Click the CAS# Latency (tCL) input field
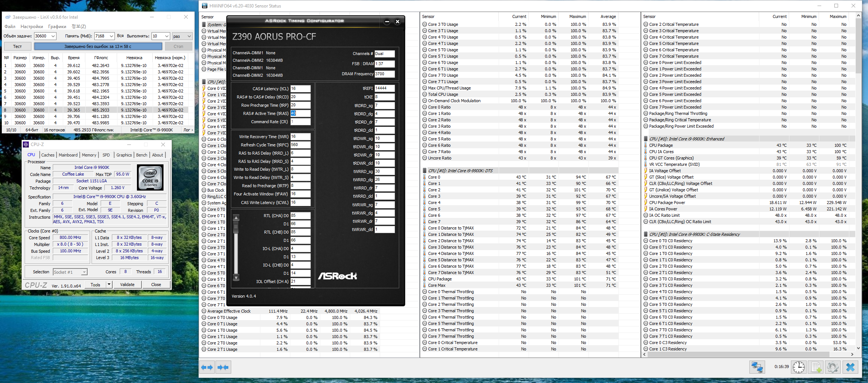This screenshot has height=383, width=868. click(300, 89)
